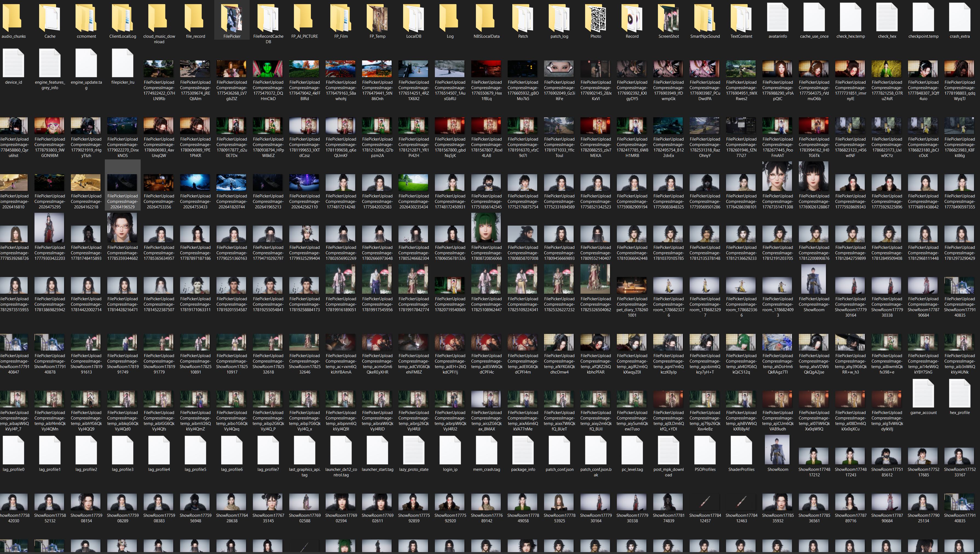
Task: Click the ShaderProfiles file icon
Action: [x=741, y=450]
